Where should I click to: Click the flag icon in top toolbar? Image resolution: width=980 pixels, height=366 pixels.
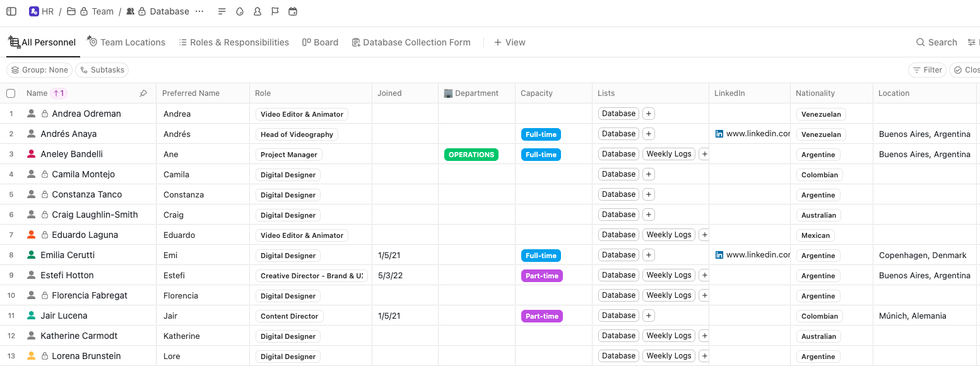click(275, 11)
